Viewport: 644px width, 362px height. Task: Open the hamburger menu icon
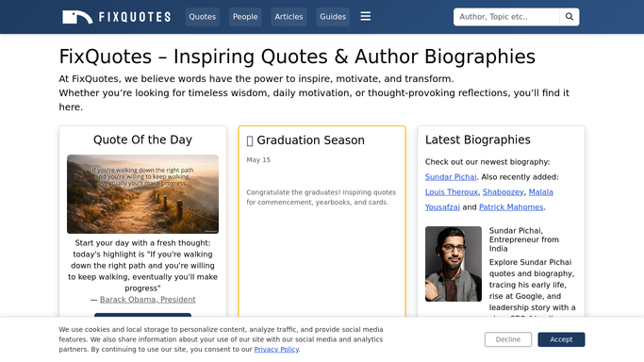(366, 16)
